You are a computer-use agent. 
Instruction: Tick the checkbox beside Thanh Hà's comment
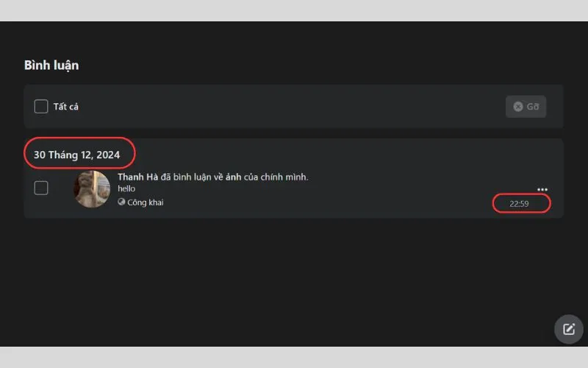(41, 188)
